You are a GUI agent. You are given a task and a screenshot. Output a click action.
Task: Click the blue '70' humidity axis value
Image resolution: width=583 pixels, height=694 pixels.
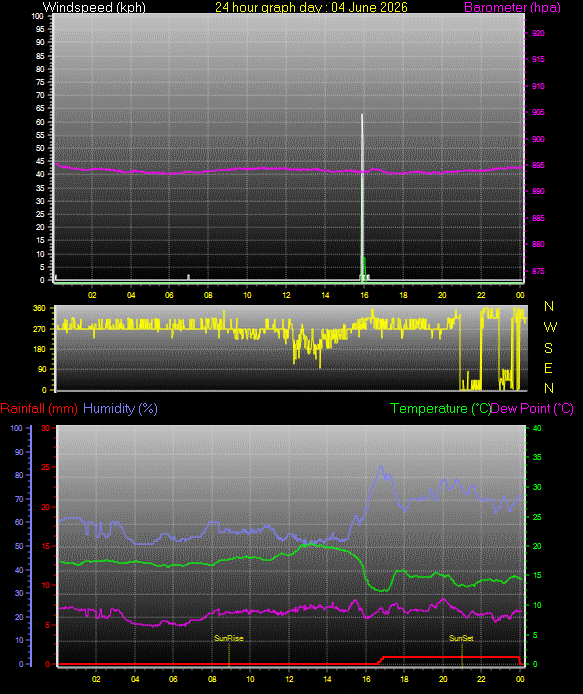[19, 499]
